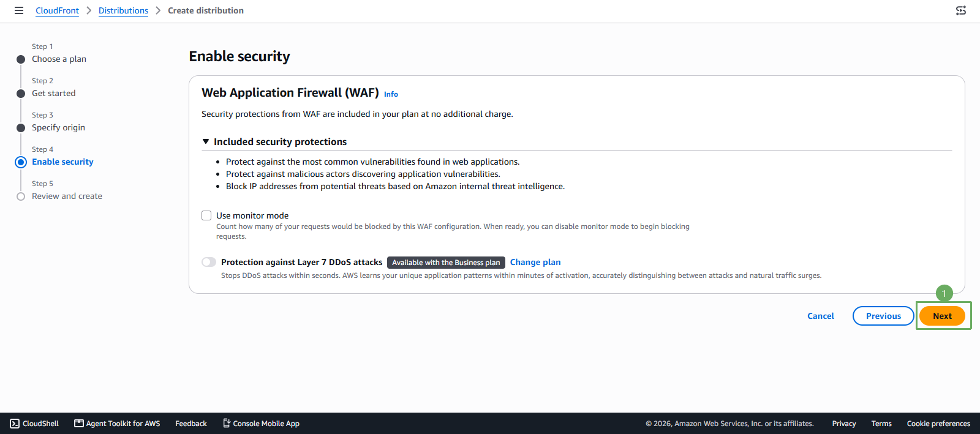The image size is (980, 434).
Task: Open the hamburger navigation menu
Action: coord(19,10)
